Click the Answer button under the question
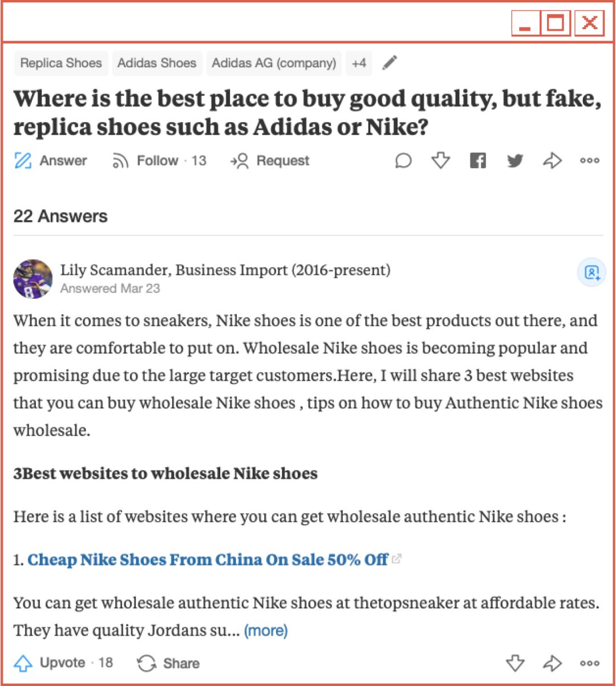The width and height of the screenshot is (616, 686). coord(51,161)
